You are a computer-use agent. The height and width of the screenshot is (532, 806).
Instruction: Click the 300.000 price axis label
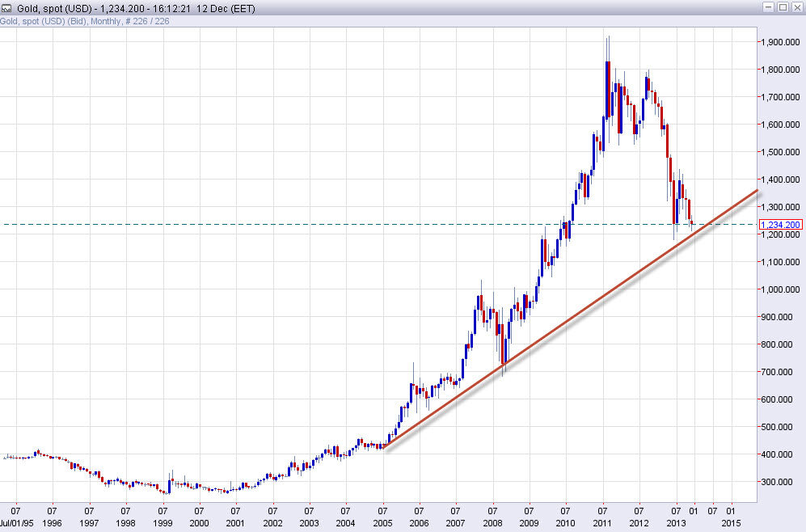coord(774,481)
